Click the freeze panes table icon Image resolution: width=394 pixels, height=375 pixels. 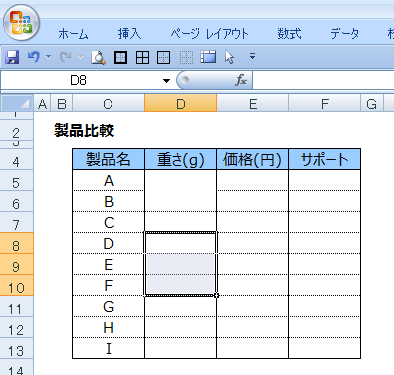pos(208,57)
